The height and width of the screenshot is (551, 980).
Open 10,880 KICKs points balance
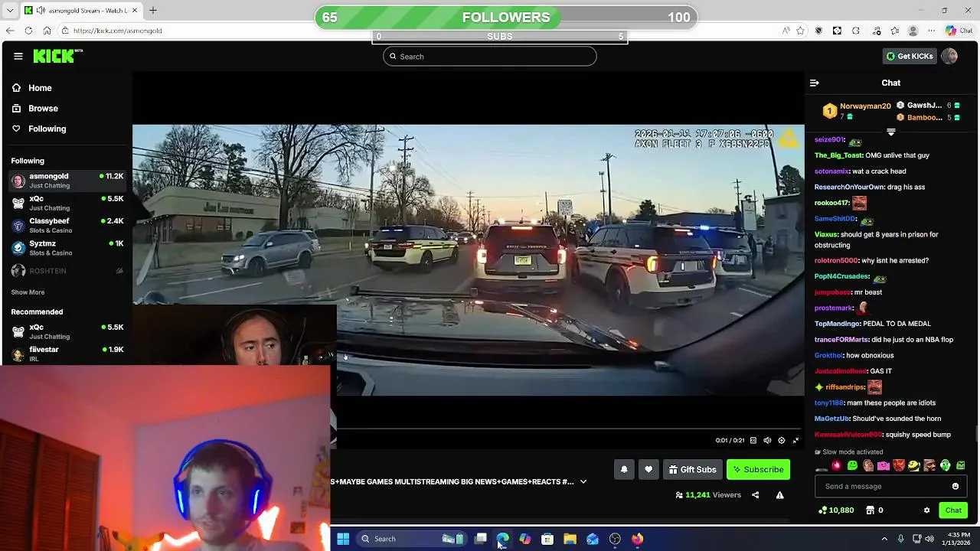[x=836, y=510]
